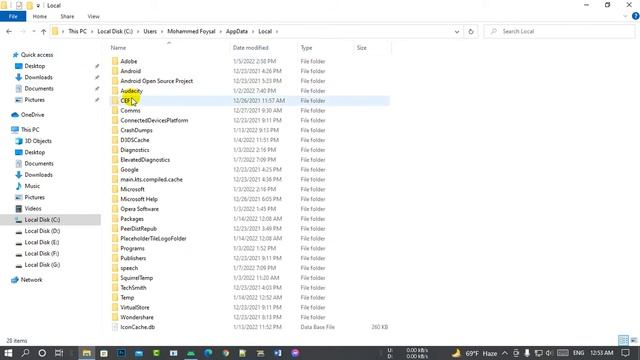640x360 pixels.
Task: Switch to the View ribbon tab
Action: [x=93, y=16]
